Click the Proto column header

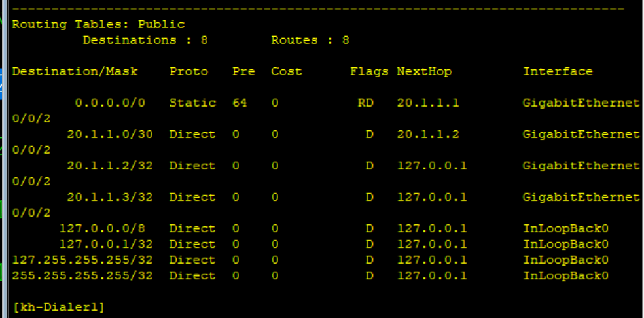[188, 71]
